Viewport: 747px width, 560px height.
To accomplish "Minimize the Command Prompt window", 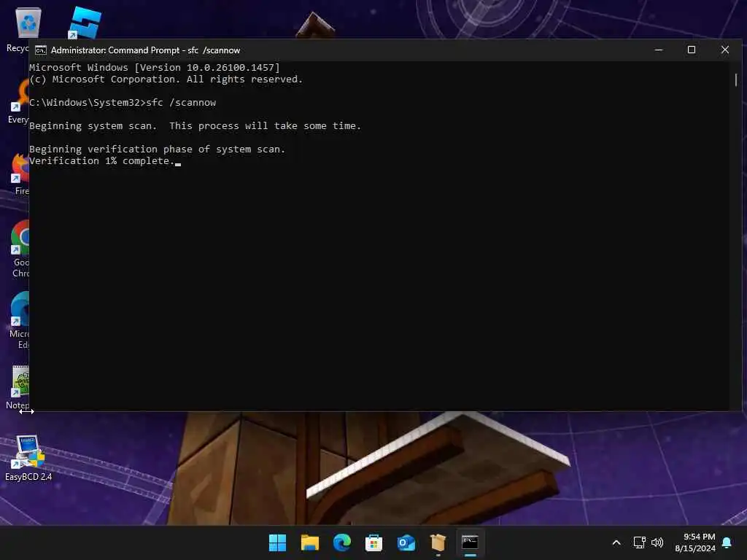I will pos(659,50).
